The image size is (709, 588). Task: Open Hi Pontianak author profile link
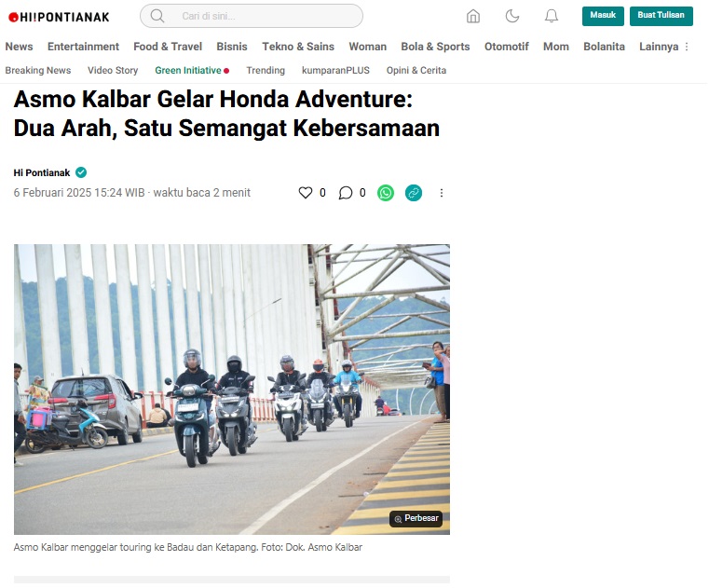(x=42, y=172)
